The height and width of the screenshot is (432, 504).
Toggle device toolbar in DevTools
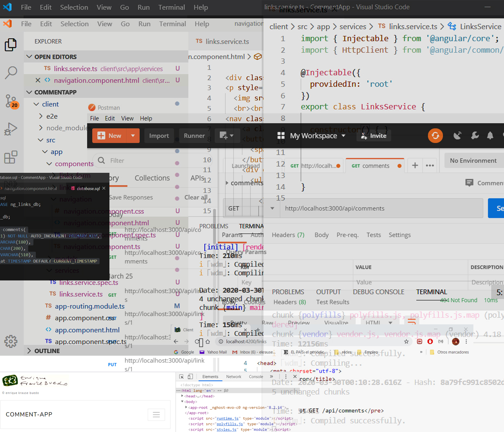(190, 377)
